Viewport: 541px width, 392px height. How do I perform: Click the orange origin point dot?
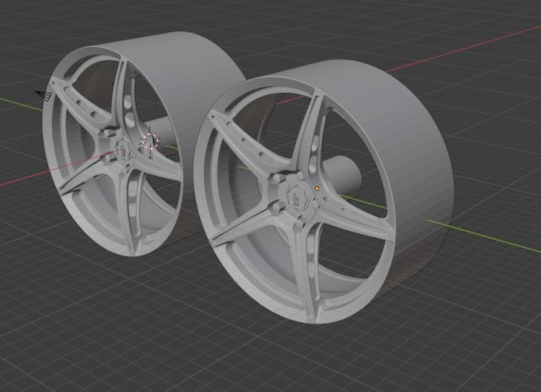(x=317, y=189)
